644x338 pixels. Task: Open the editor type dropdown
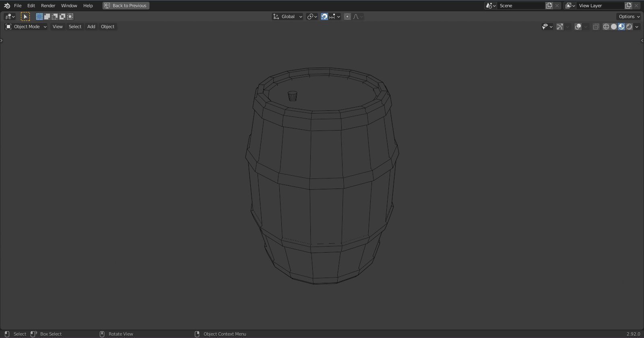pos(10,17)
